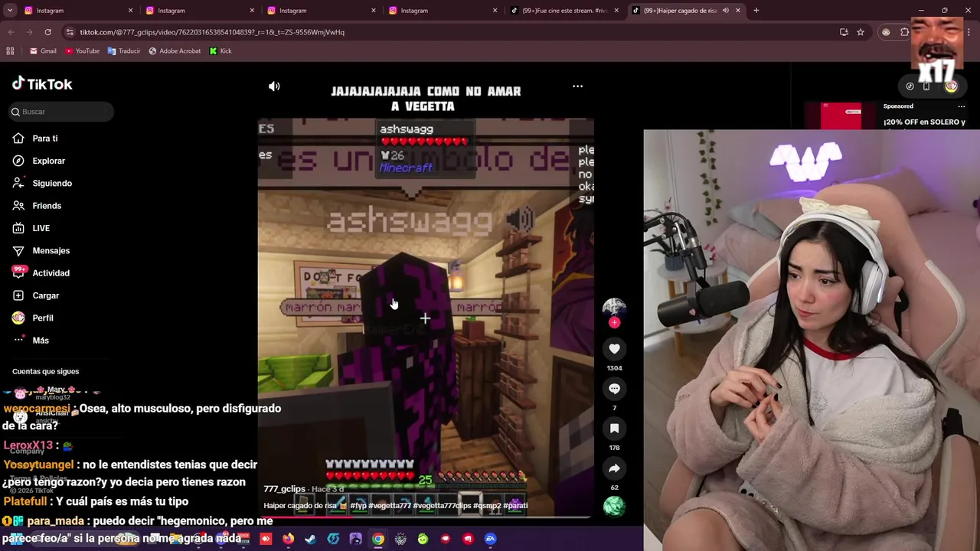Image resolution: width=980 pixels, height=551 pixels.
Task: Mute the TikTok video volume
Action: [274, 86]
